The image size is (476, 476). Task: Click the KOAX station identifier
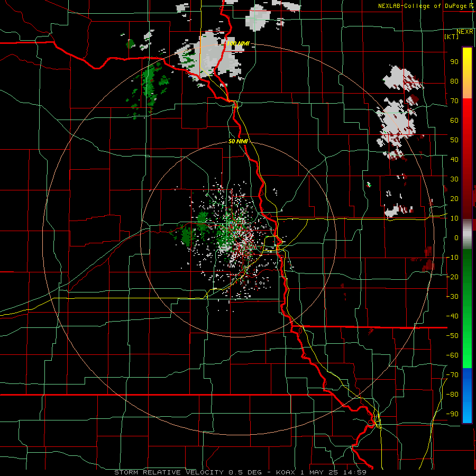(x=286, y=472)
